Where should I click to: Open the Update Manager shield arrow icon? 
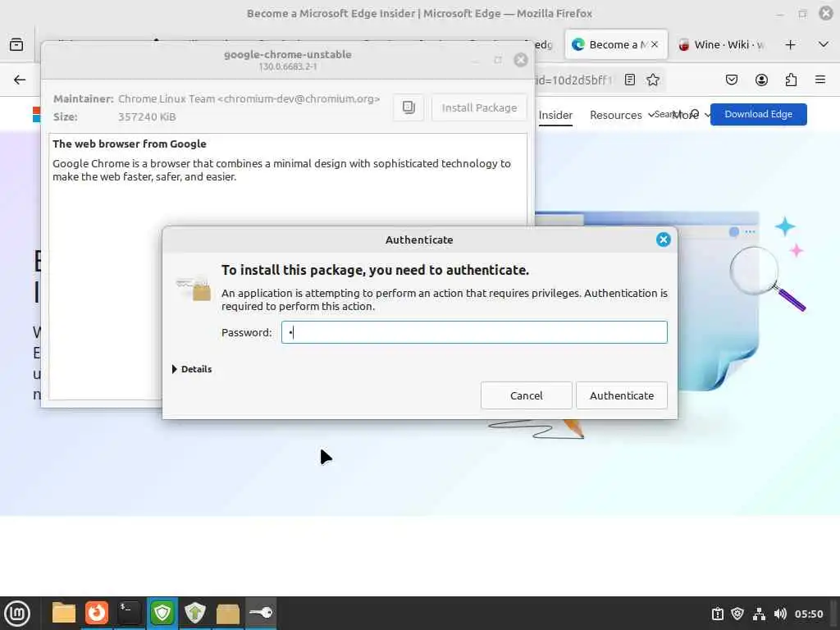(195, 613)
